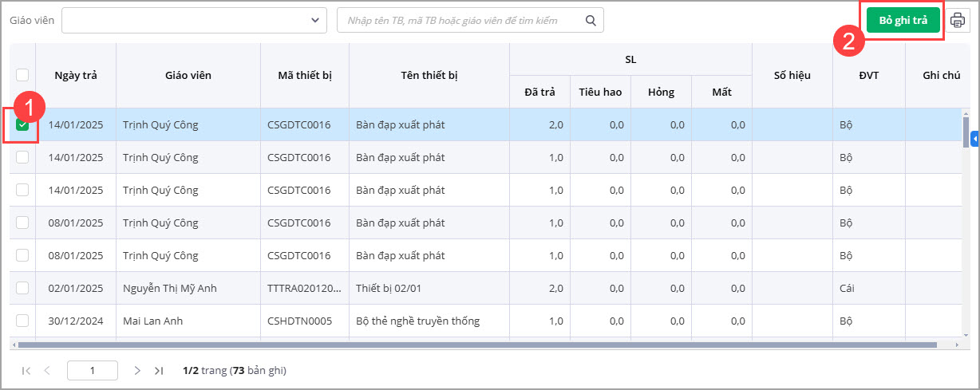Click the page number input box
Image resolution: width=980 pixels, height=390 pixels.
coord(93,370)
